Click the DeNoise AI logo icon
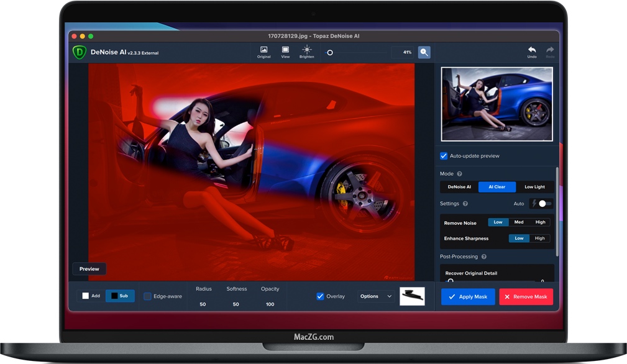This screenshot has height=364, width=627. pos(78,52)
